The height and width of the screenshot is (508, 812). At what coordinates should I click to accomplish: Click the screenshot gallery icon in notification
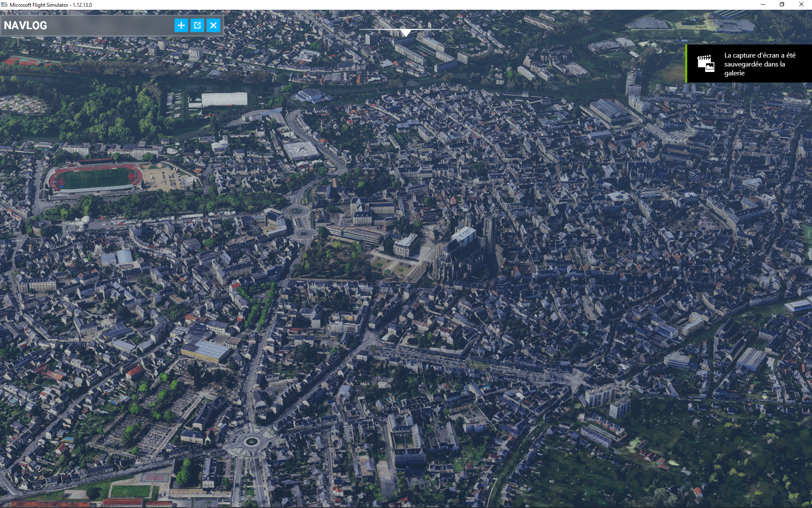click(x=705, y=63)
